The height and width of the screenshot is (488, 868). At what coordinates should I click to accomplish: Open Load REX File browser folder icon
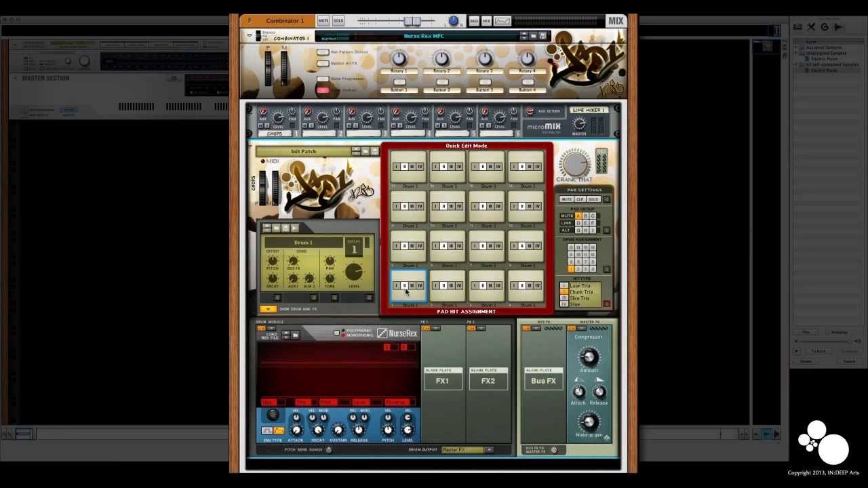[296, 335]
